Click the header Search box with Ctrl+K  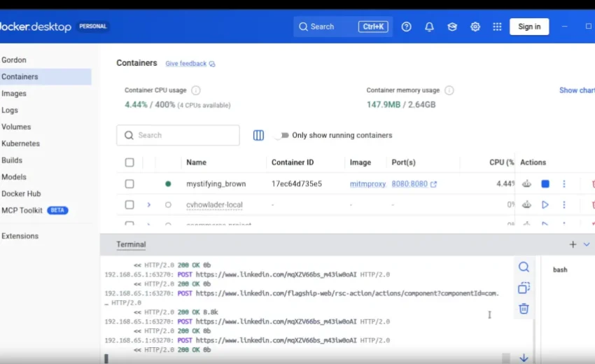(x=343, y=27)
